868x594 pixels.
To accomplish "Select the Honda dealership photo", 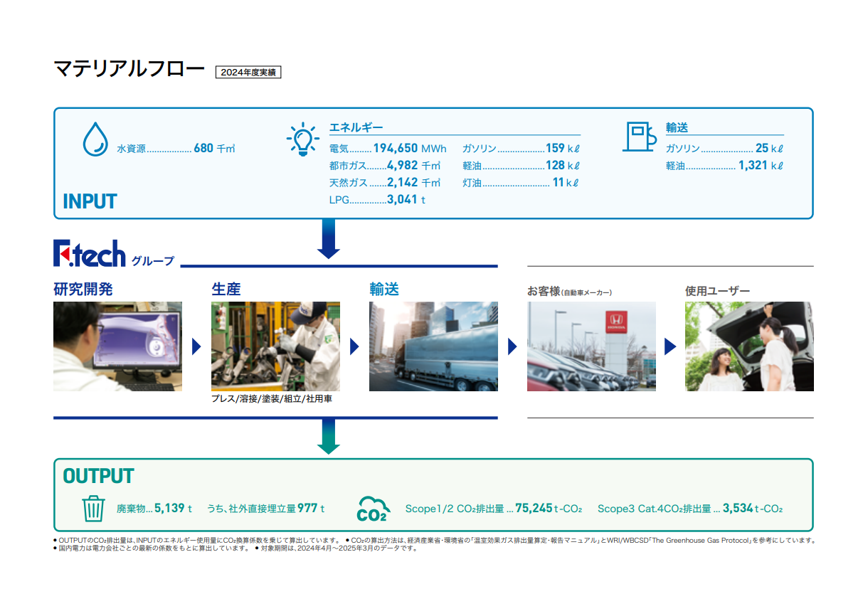I will [x=591, y=346].
